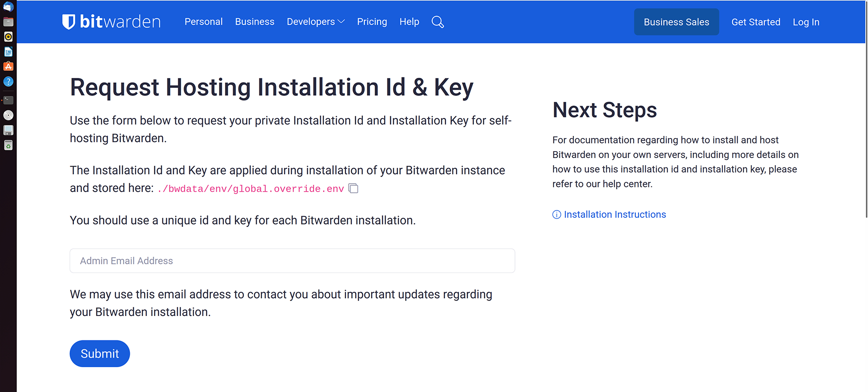Open Files manager in dock

pyautogui.click(x=8, y=22)
